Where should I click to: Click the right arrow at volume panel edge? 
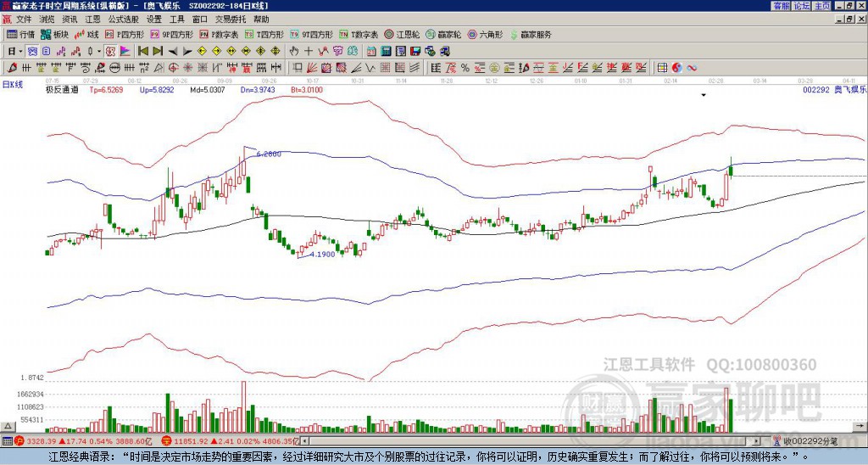861,426
